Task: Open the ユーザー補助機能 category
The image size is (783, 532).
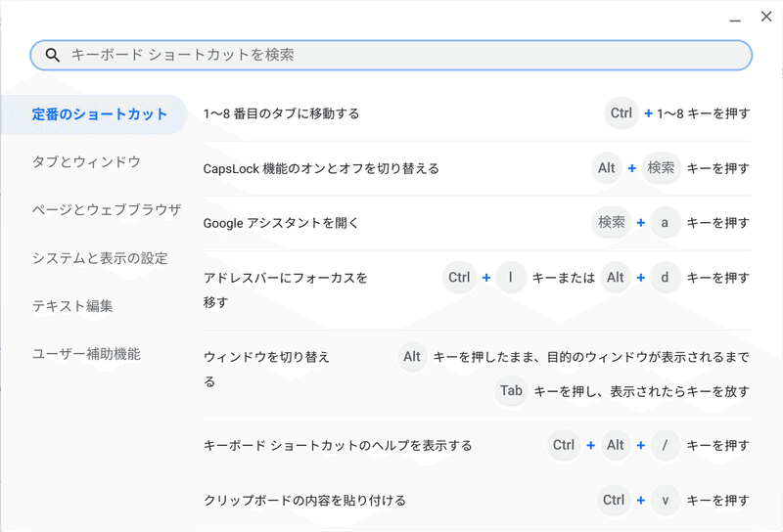Action: [86, 354]
